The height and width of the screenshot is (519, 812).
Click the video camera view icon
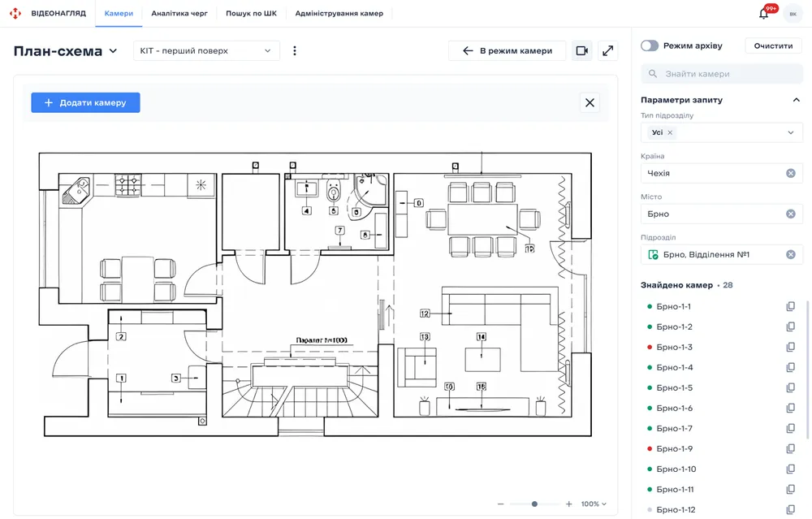(x=582, y=50)
